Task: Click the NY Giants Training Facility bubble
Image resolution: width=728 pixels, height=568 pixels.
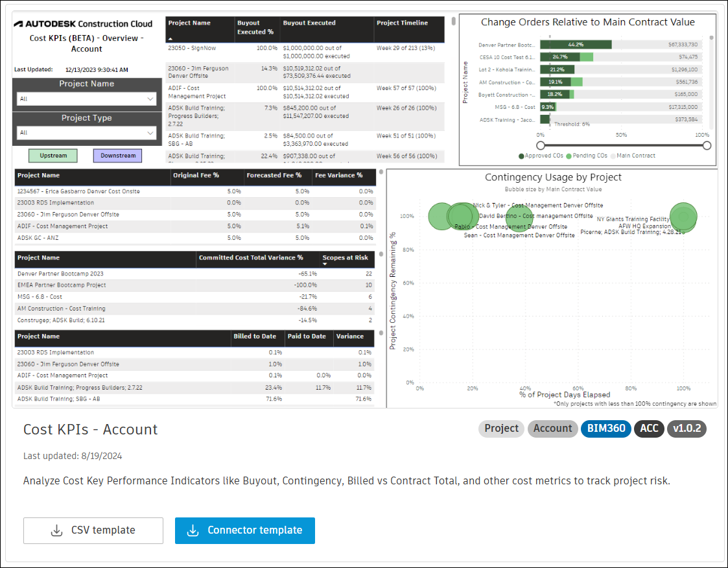Action: click(683, 217)
